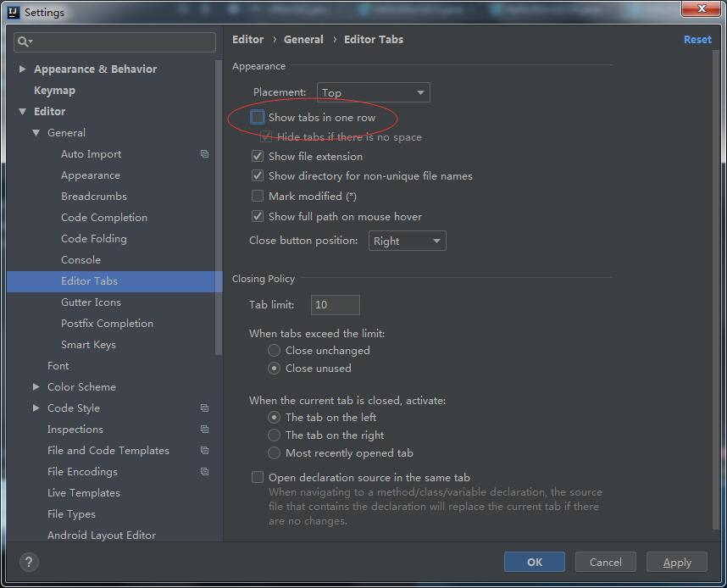This screenshot has width=727, height=588.
Task: Open the Keymap settings page
Action: click(x=54, y=91)
